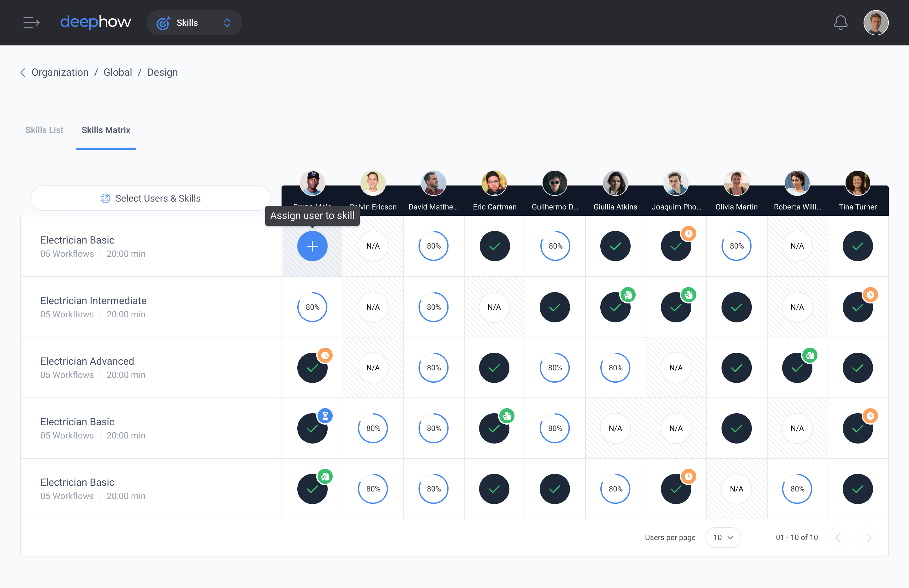
Task: Click the green document badge on Bruno's last-row cell
Action: tap(325, 477)
